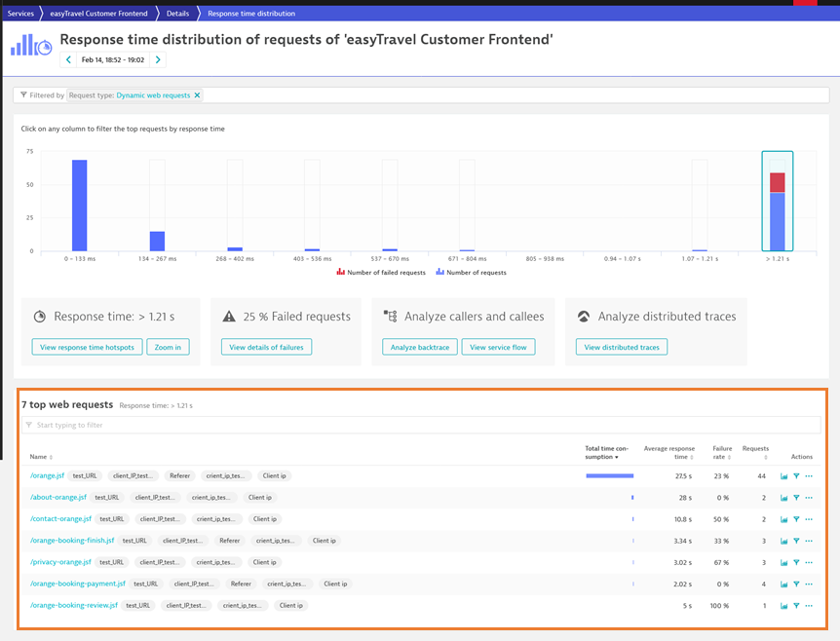Navigate to Services breadcrumb

[20, 14]
